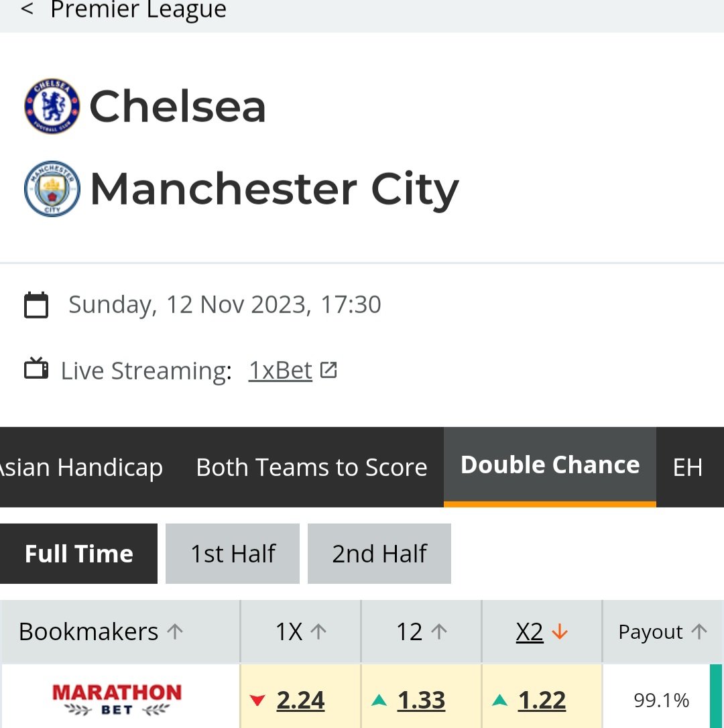724x728 pixels.
Task: Click the green bar beside 99.1% payout
Action: point(716,696)
